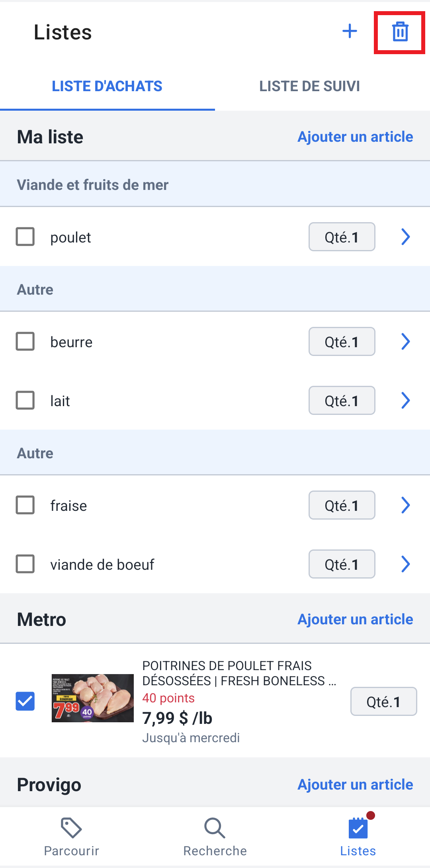Open the Listes clipboard icon

358,828
